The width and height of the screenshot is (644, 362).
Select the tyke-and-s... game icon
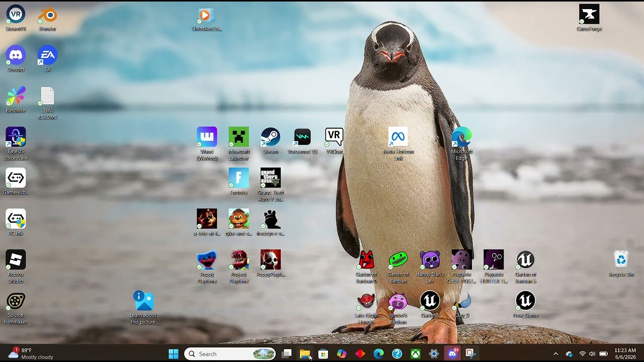coord(238,223)
